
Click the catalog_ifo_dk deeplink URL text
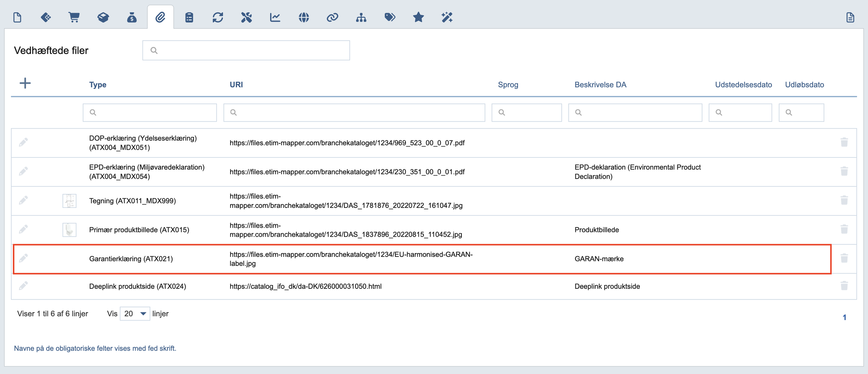(306, 286)
